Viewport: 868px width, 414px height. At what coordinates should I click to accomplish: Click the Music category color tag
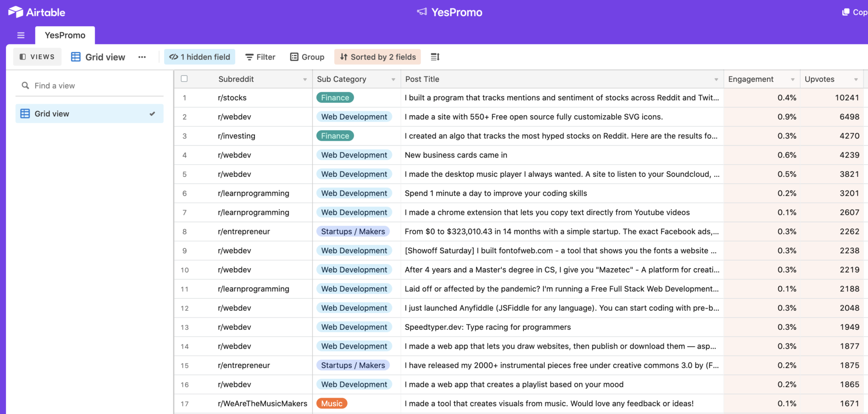331,403
